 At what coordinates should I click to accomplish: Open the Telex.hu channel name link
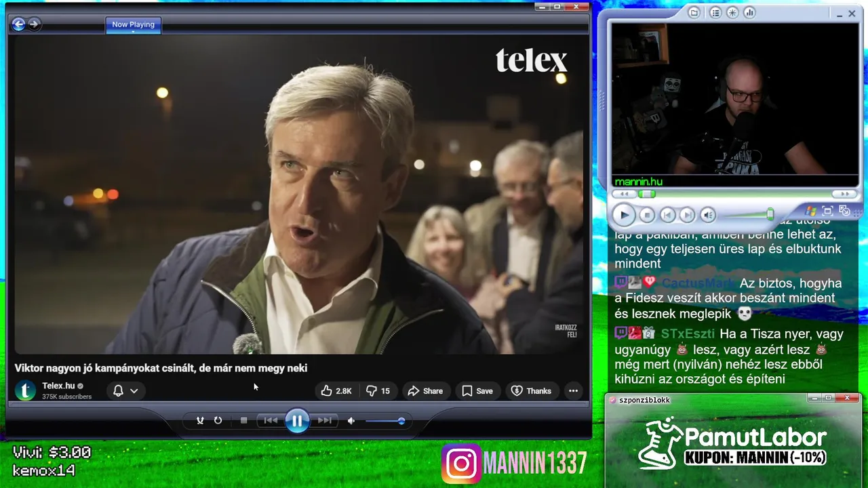pyautogui.click(x=58, y=386)
